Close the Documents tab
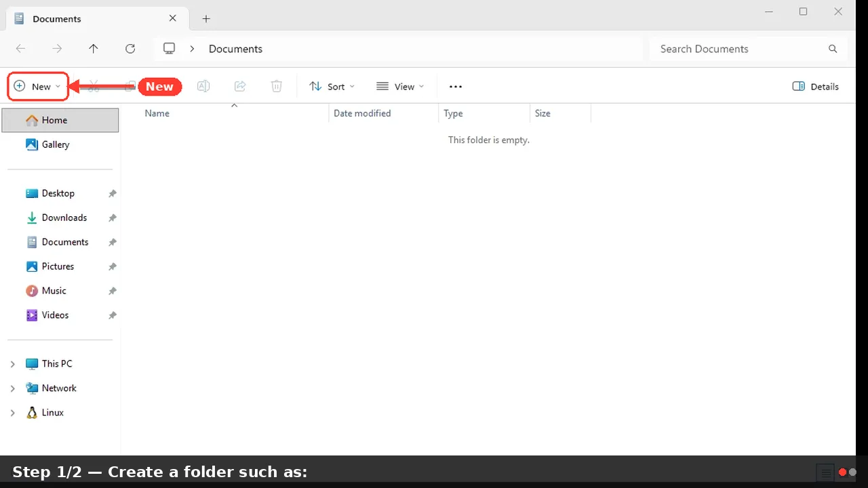The height and width of the screenshot is (488, 868). point(173,18)
